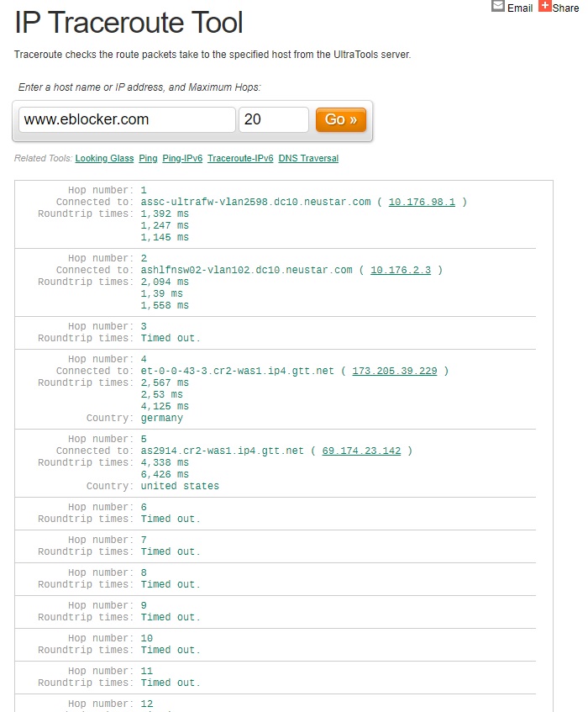Image resolution: width=588 pixels, height=712 pixels.
Task: Click roundtrip time 1,145 ms
Action: point(165,237)
